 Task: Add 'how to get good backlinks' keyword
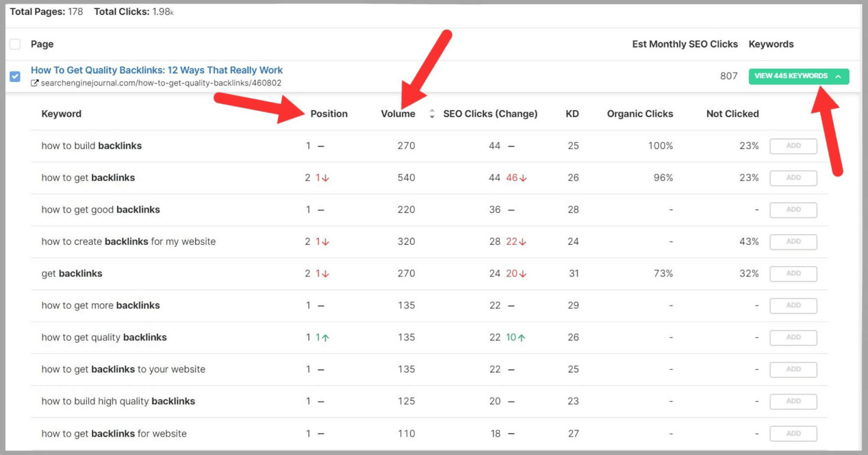point(793,210)
